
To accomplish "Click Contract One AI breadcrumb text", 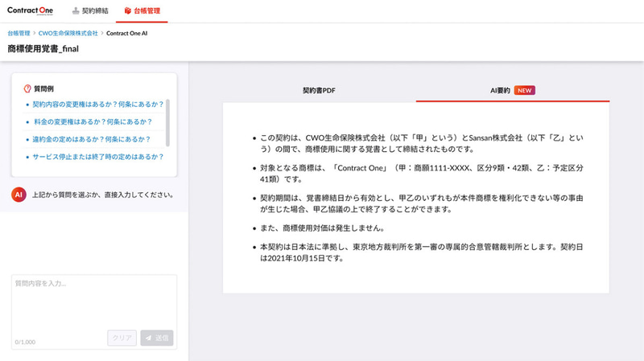I will click(126, 33).
